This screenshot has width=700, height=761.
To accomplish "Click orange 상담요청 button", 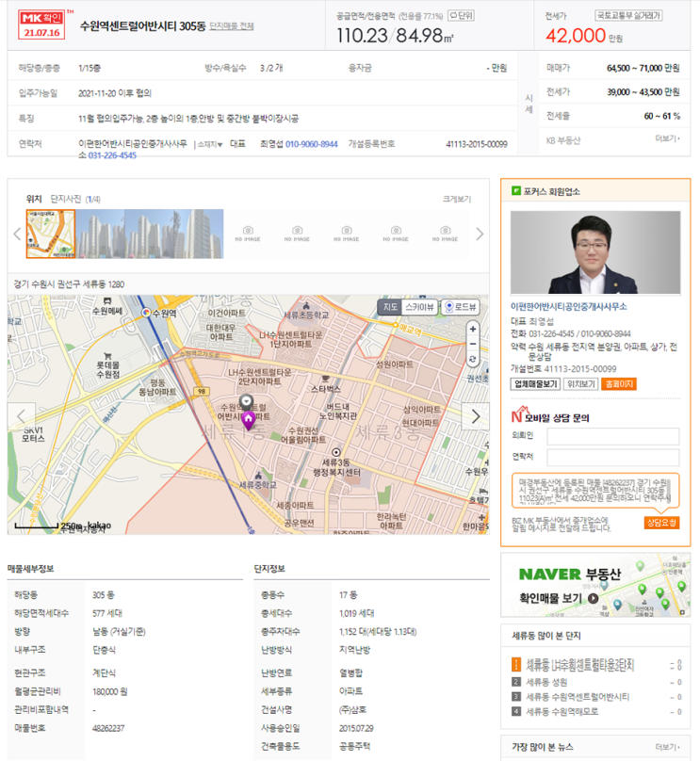I will [661, 522].
